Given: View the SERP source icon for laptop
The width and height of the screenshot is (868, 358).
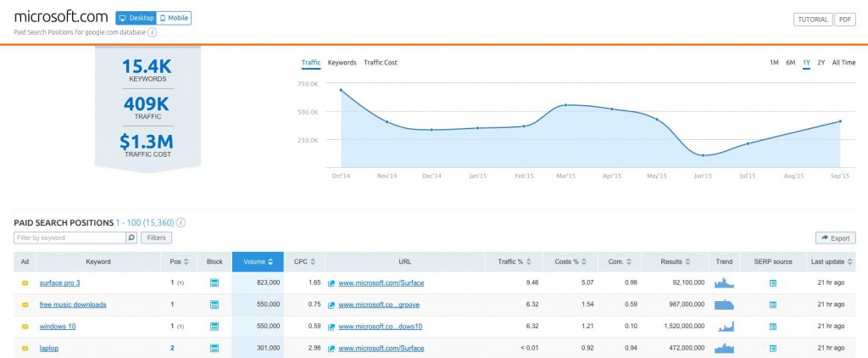Looking at the screenshot, I should pyautogui.click(x=773, y=349).
